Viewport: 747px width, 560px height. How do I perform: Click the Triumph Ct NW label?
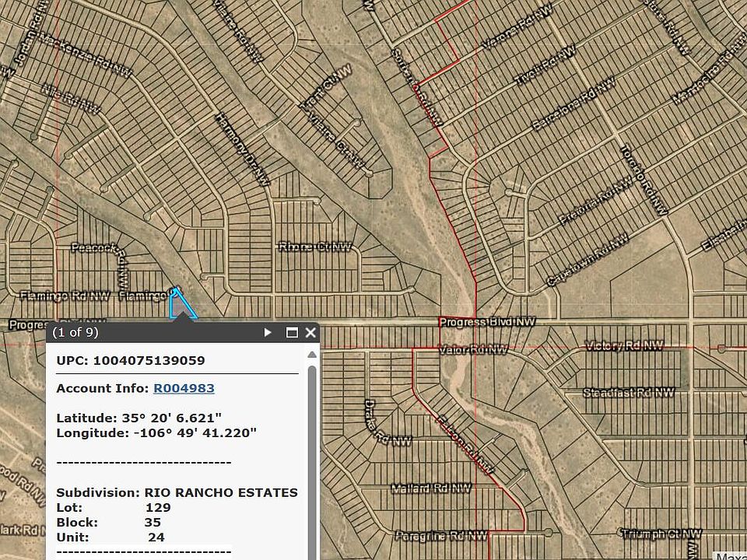pyautogui.click(x=661, y=534)
